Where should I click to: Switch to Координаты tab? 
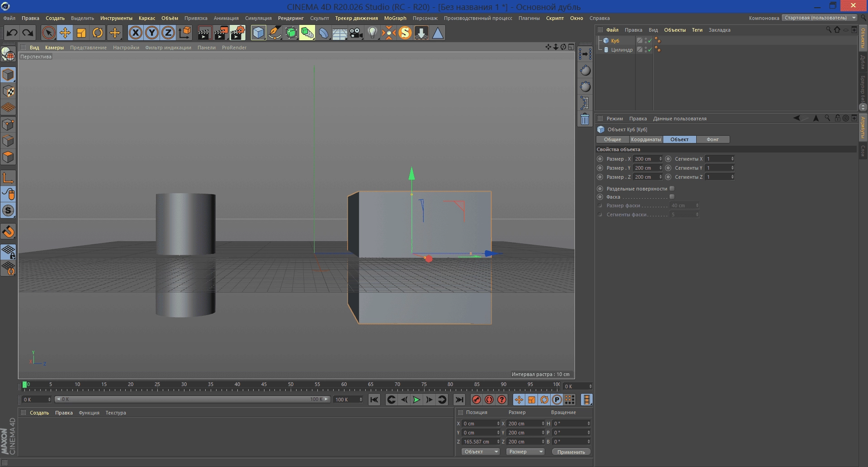point(646,139)
